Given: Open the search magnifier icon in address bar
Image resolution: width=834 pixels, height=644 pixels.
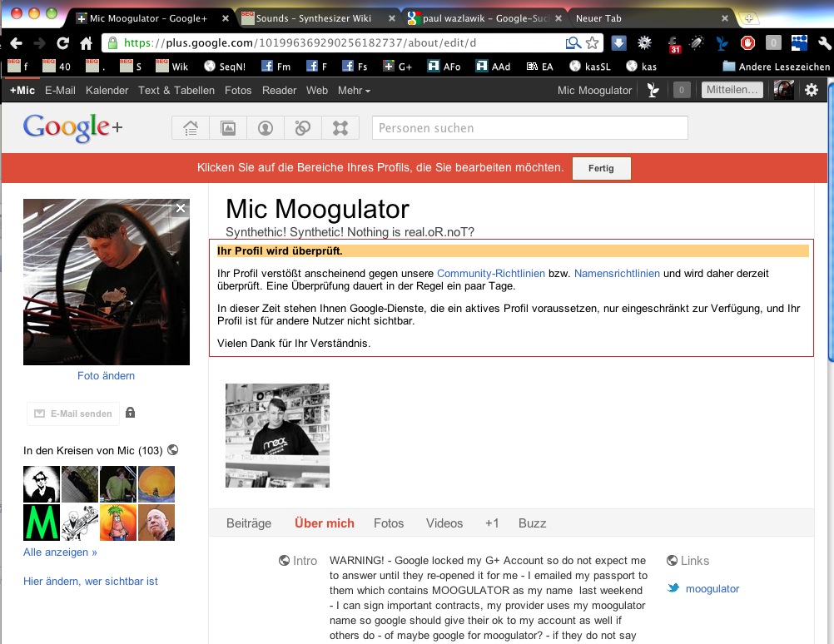Looking at the screenshot, I should coord(573,43).
